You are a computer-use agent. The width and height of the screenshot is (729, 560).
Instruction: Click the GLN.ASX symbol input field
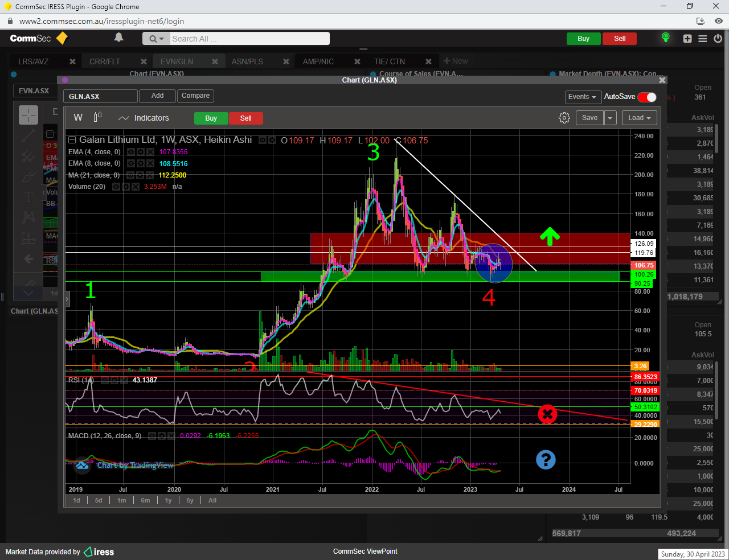pos(100,97)
